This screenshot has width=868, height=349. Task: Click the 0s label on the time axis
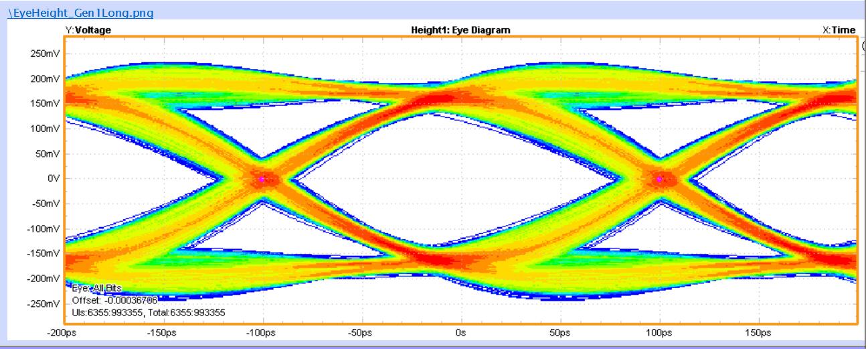pos(460,332)
